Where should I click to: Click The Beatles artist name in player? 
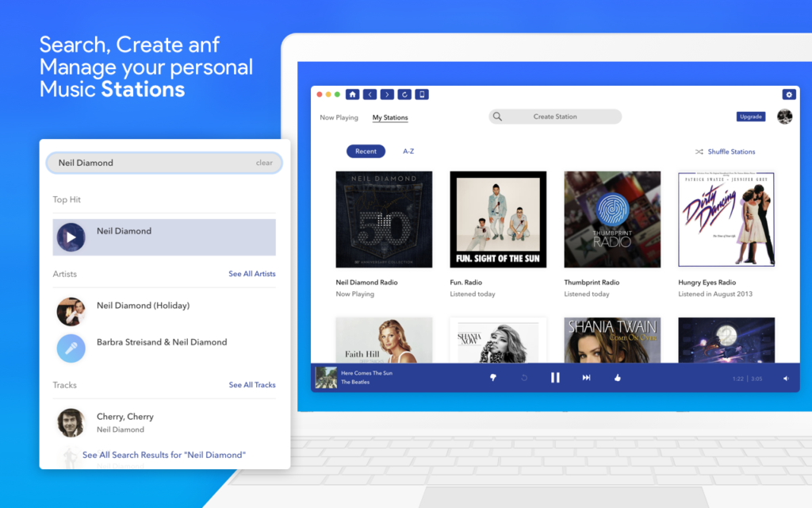(x=355, y=382)
